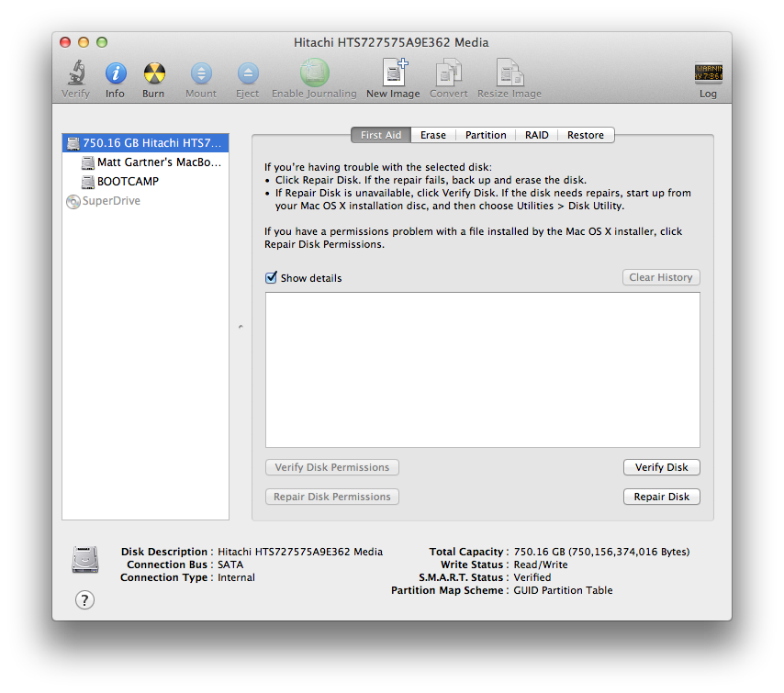Image resolution: width=784 pixels, height=693 pixels.
Task: Click the Connection Type value Internal
Action: click(x=236, y=577)
